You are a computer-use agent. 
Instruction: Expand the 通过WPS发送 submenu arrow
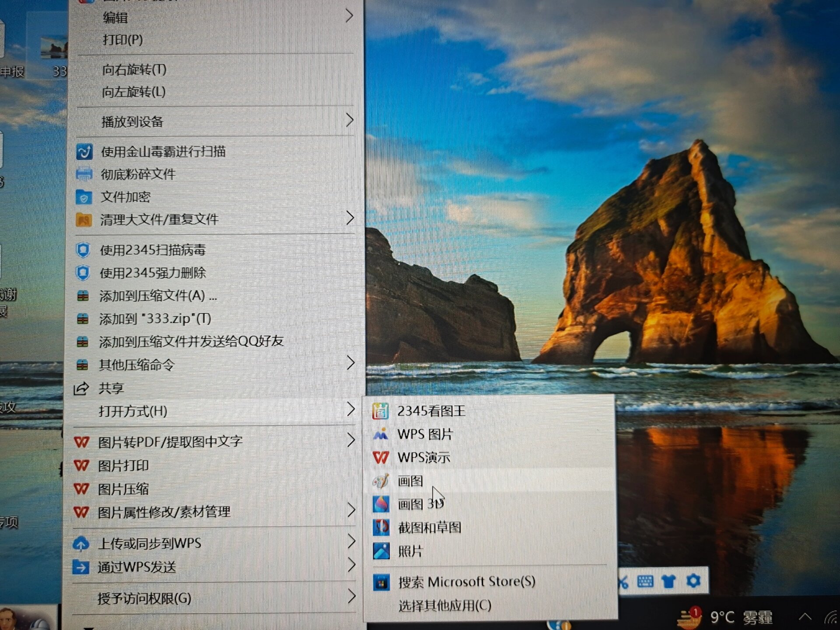pyautogui.click(x=351, y=565)
